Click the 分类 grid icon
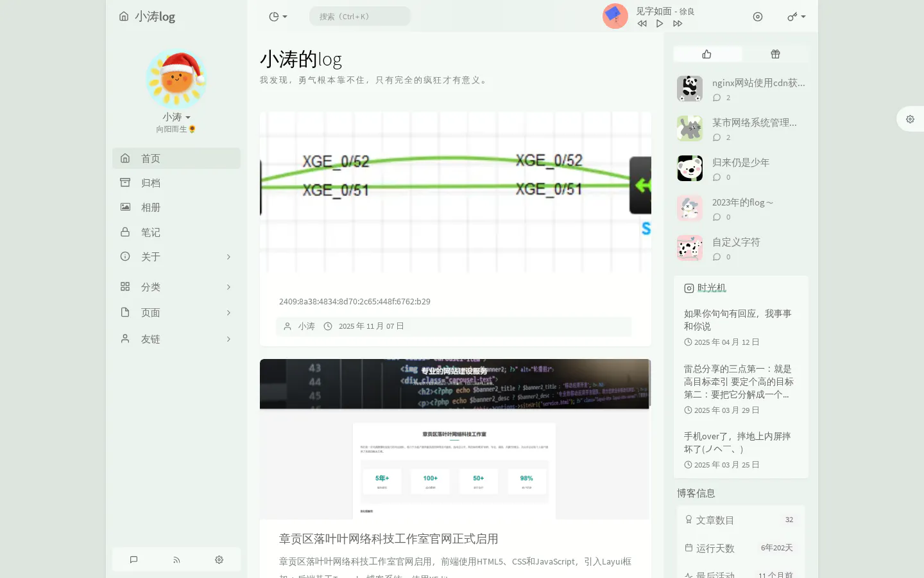Viewport: 924px width, 578px height. pyautogui.click(x=125, y=286)
